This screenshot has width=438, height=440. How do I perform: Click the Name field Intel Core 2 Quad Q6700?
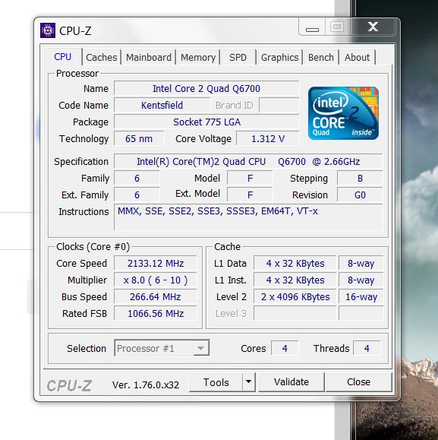pos(206,89)
